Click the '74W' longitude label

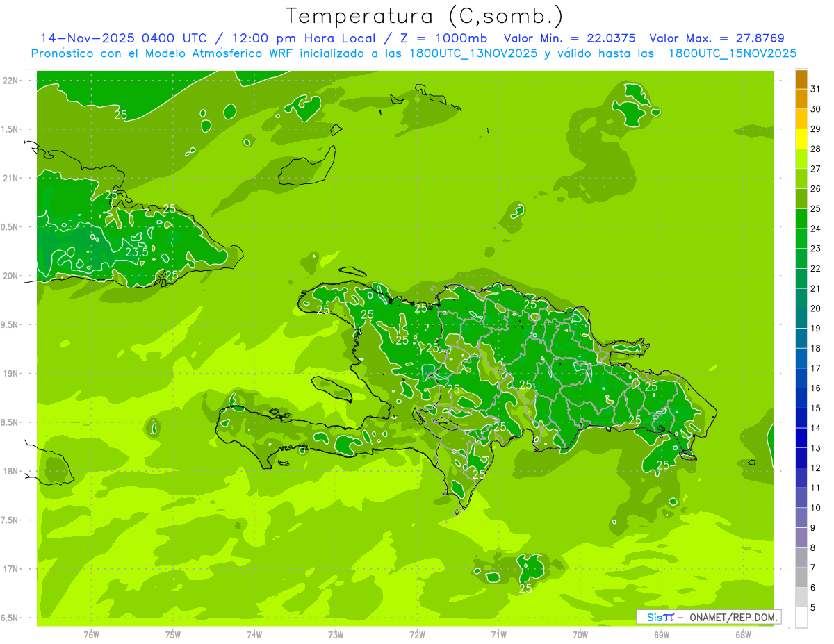pos(254,635)
